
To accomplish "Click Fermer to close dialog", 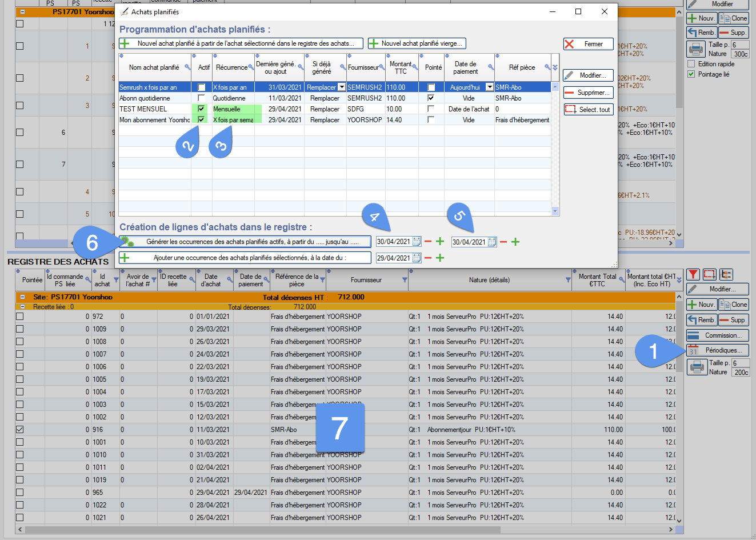I will pyautogui.click(x=589, y=44).
